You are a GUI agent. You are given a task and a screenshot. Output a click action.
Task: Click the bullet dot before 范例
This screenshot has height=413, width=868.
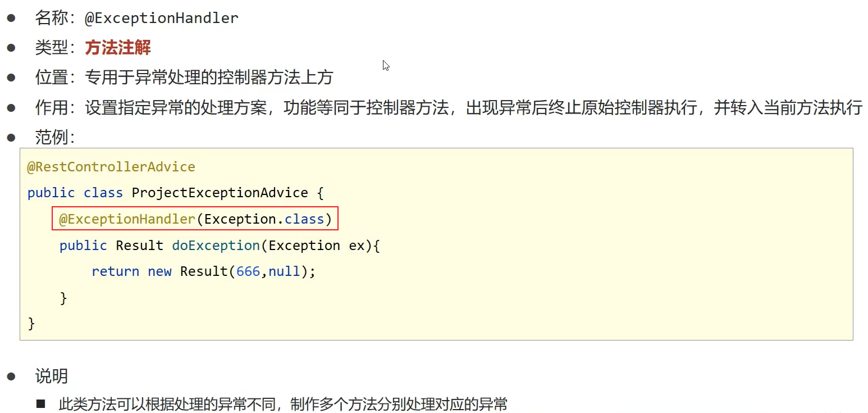11,137
